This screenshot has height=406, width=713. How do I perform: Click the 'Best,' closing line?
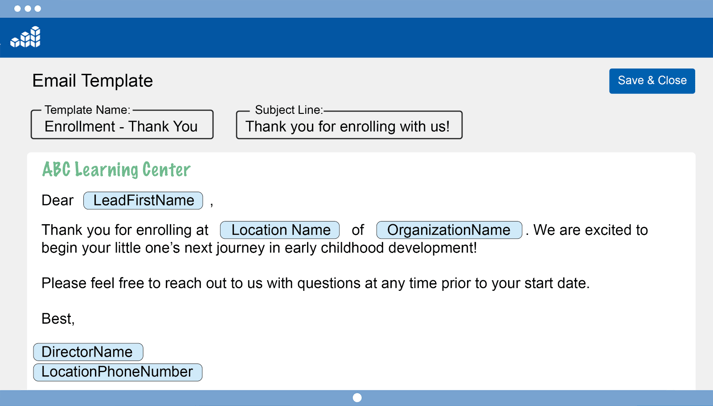58,318
